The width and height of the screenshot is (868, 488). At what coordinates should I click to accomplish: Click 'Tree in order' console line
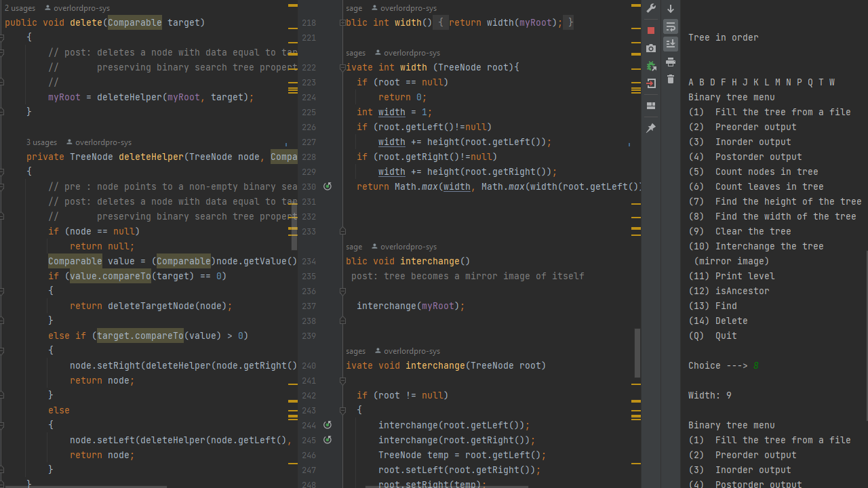724,37
